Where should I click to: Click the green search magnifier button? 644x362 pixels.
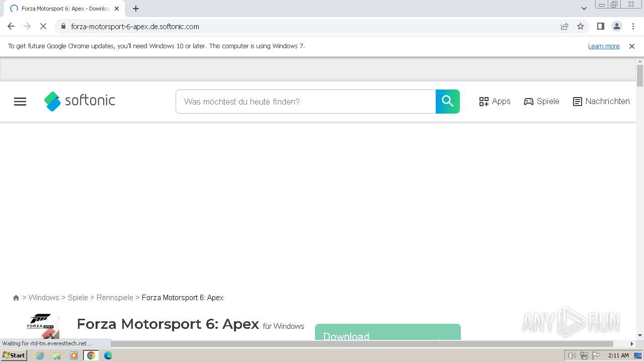tap(448, 102)
